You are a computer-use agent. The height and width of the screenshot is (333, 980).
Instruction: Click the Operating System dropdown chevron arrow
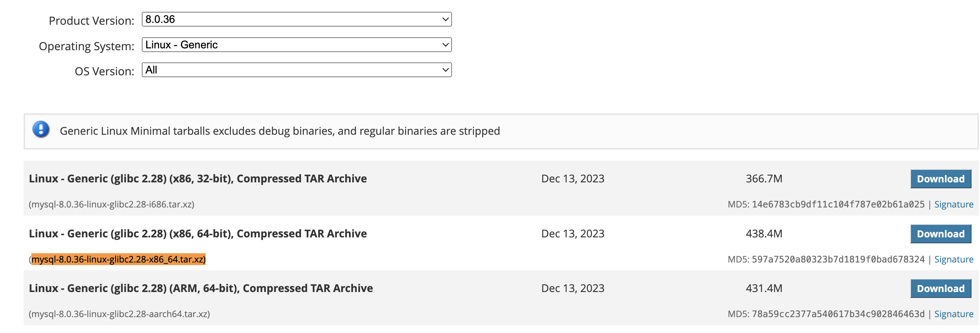click(x=445, y=45)
